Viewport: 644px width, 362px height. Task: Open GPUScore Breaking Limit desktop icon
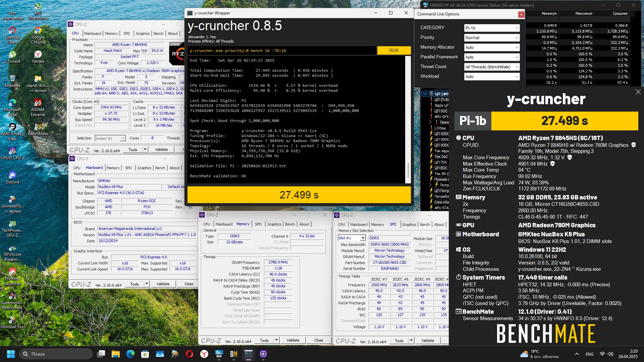(x=12, y=252)
